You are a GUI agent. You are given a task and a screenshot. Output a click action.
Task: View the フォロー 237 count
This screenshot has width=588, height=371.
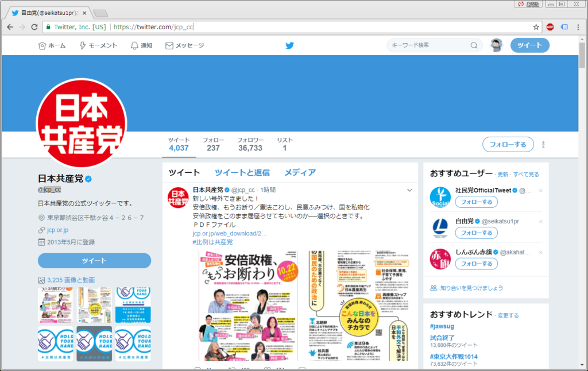click(214, 144)
